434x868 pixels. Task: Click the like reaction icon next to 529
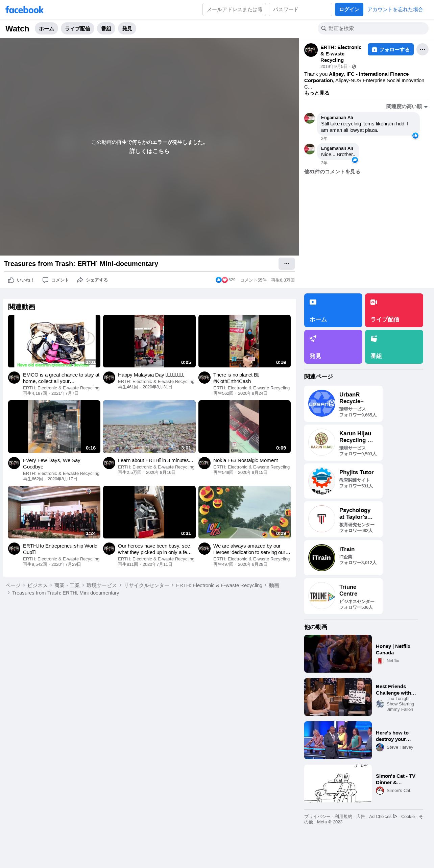click(218, 280)
